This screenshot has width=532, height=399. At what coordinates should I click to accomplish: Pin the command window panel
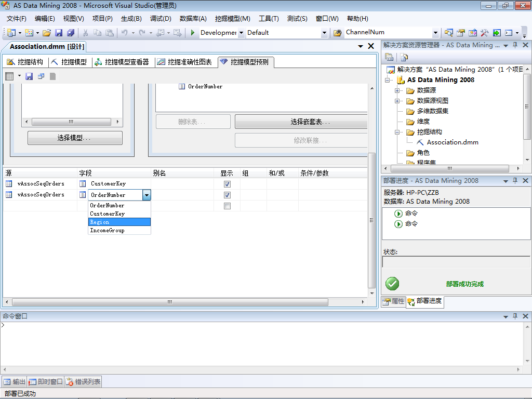point(515,316)
